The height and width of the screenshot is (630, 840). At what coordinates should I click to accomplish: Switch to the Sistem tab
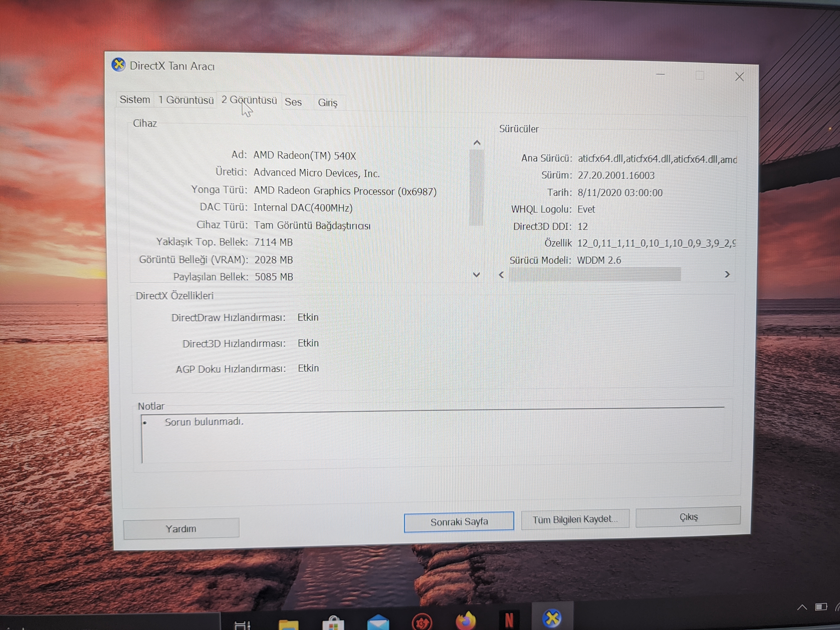click(x=135, y=100)
